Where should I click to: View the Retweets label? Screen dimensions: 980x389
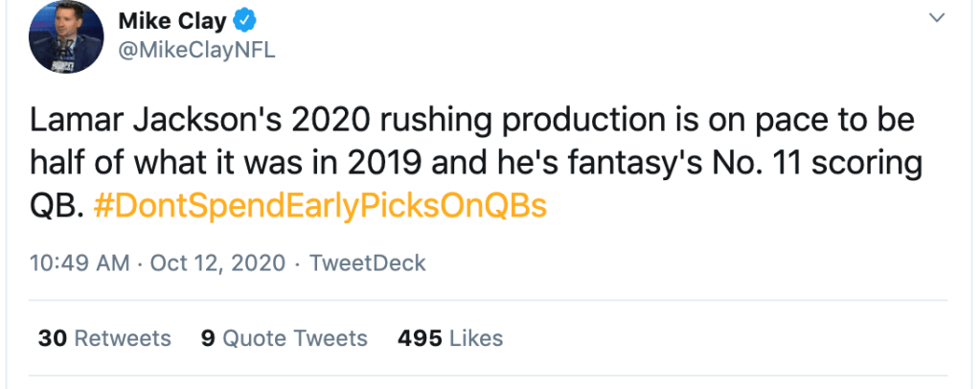pos(123,338)
